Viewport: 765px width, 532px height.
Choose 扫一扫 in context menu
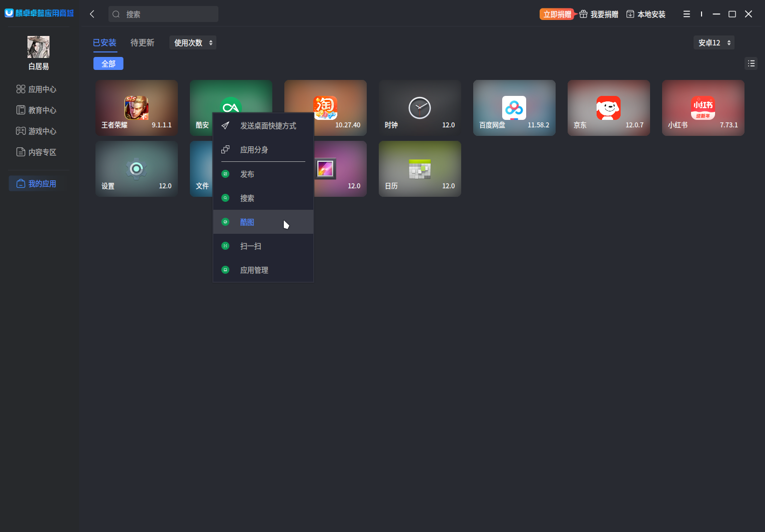[x=263, y=246]
